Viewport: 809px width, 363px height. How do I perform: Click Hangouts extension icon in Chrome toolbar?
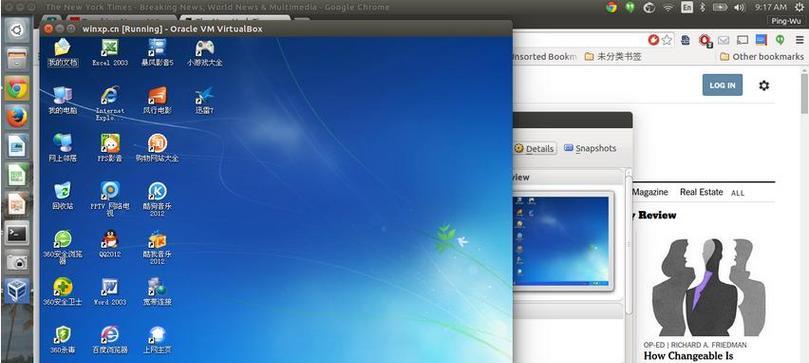[780, 39]
